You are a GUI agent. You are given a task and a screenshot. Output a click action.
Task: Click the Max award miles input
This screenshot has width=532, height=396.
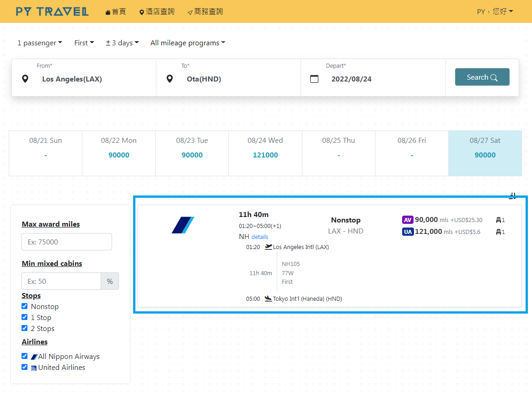[67, 242]
